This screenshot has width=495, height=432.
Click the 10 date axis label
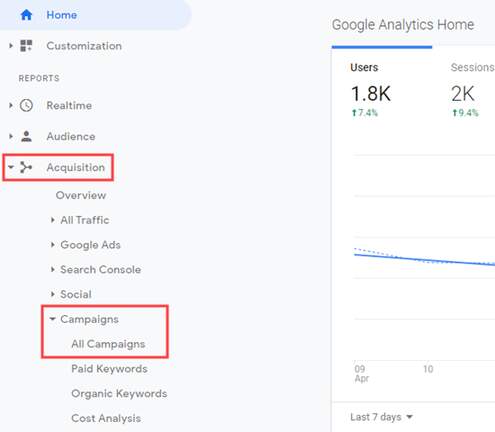coord(428,369)
